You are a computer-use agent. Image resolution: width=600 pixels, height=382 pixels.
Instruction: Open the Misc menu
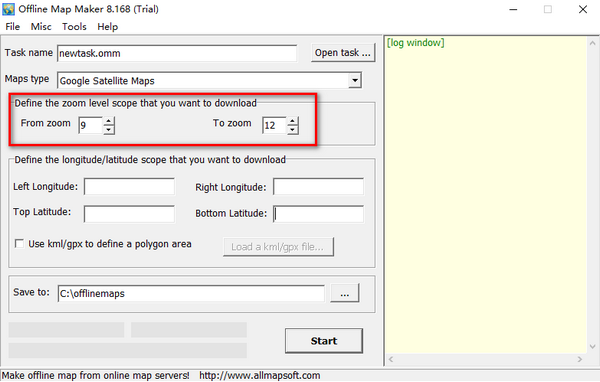(41, 27)
